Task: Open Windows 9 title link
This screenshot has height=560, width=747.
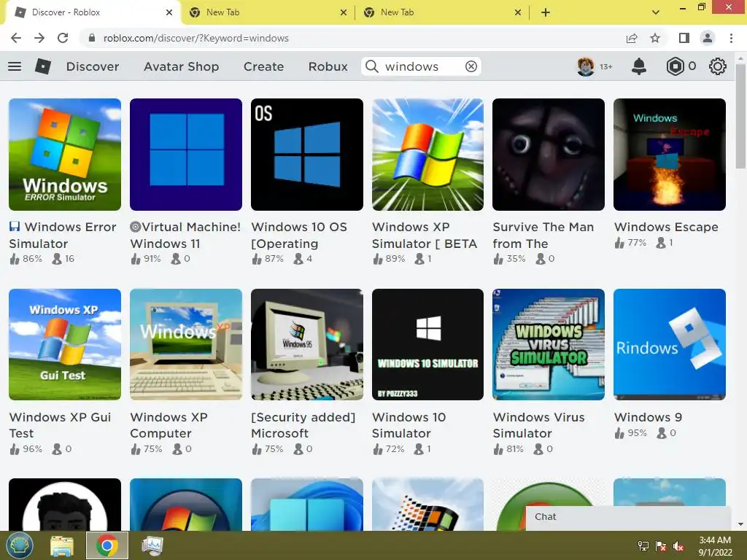Action: (x=648, y=417)
